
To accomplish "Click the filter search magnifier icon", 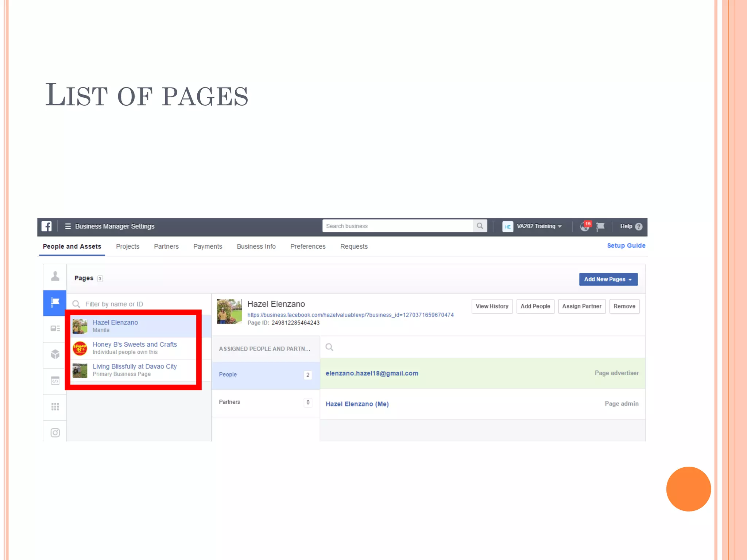I will tap(76, 304).
